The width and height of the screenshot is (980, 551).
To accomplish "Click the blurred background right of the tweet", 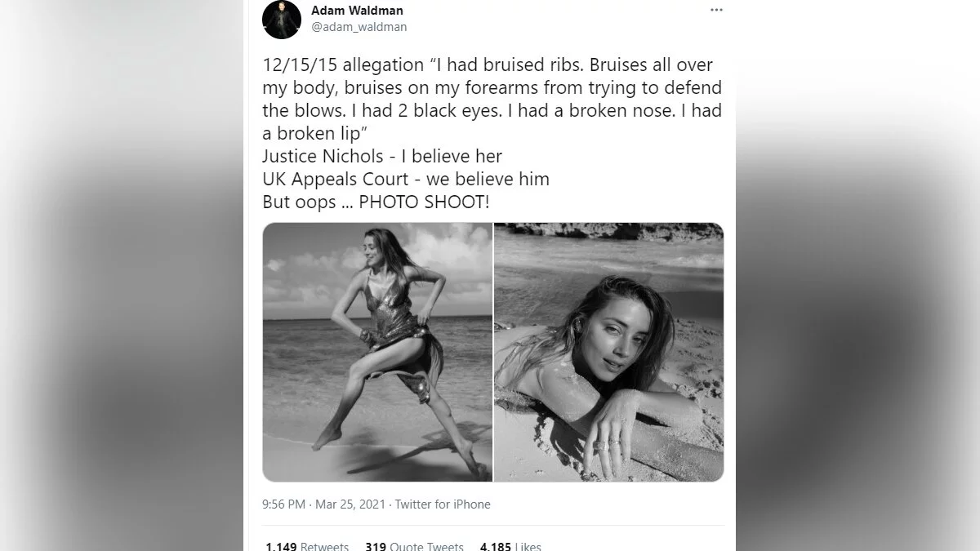I will click(x=857, y=275).
